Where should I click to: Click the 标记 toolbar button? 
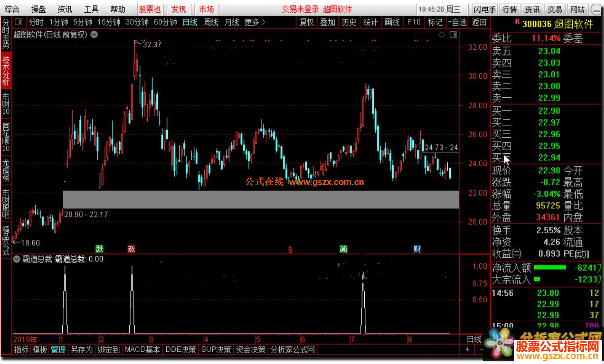pyautogui.click(x=435, y=22)
